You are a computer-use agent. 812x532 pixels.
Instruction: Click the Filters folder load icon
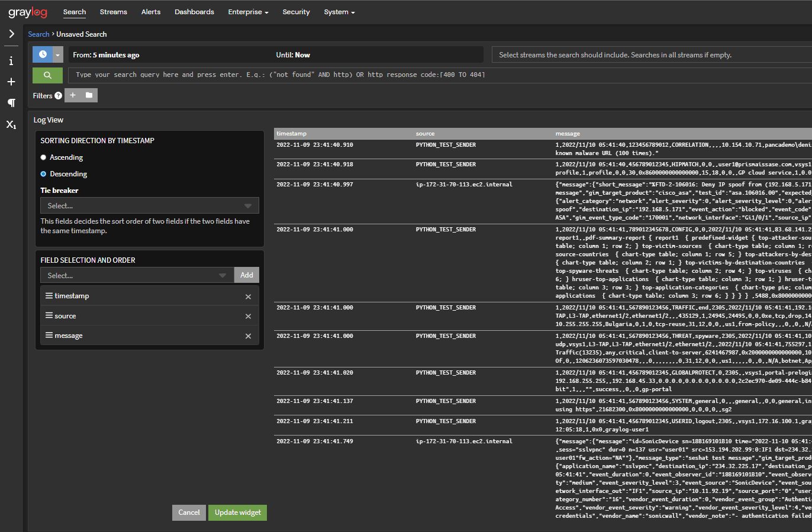pyautogui.click(x=89, y=95)
